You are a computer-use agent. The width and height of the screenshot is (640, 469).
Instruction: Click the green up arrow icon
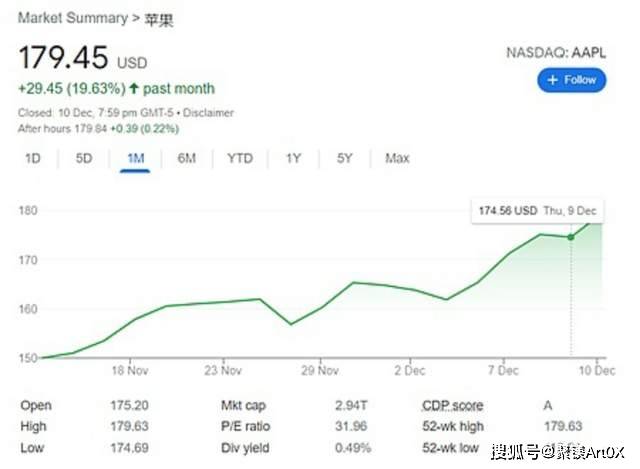click(x=134, y=88)
